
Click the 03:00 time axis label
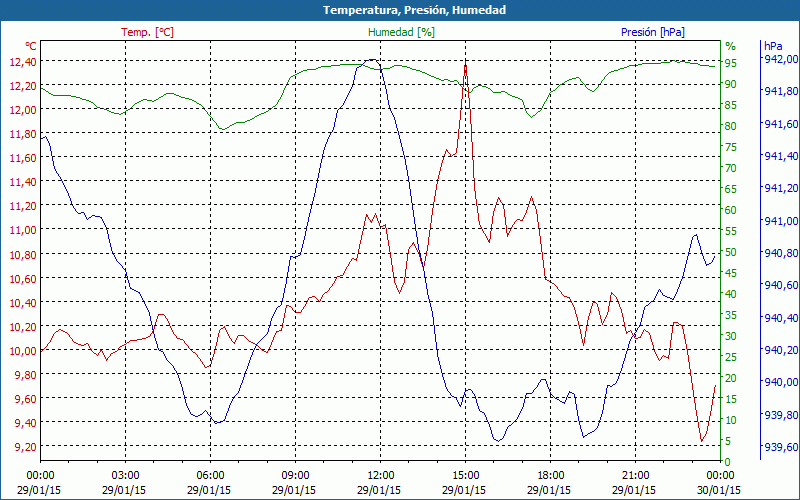coord(126,476)
